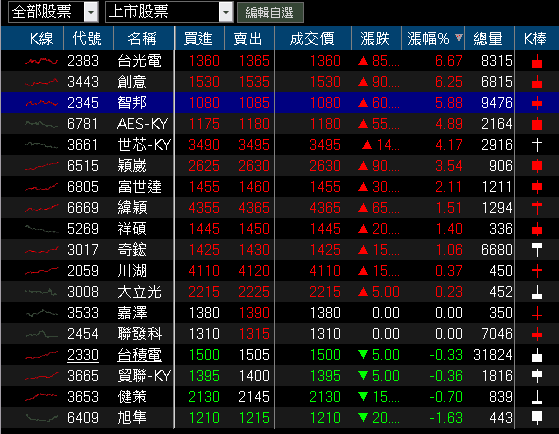This screenshot has height=434, width=559.
Task: Click 賣出 price 2630 for 穎崴
Action: pos(254,166)
